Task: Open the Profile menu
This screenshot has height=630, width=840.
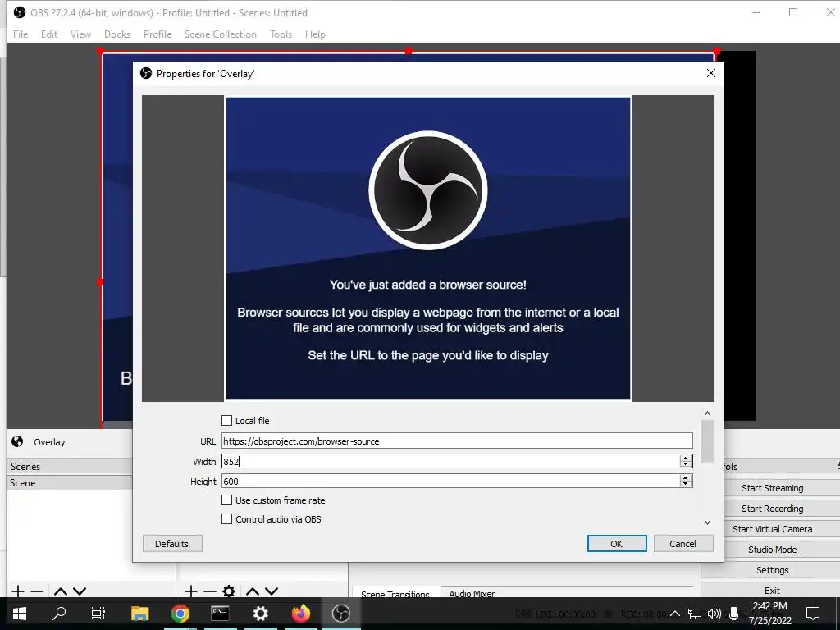Action: [x=157, y=34]
